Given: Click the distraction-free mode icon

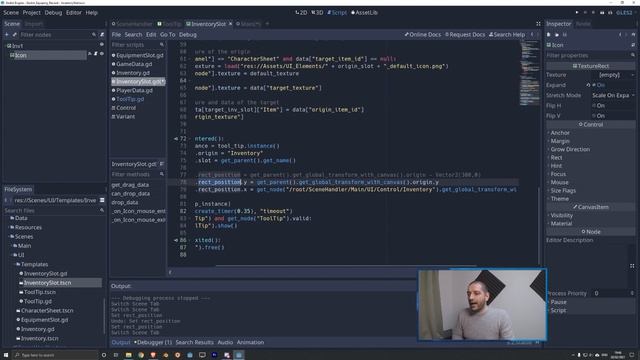Looking at the screenshot, I should [538, 24].
